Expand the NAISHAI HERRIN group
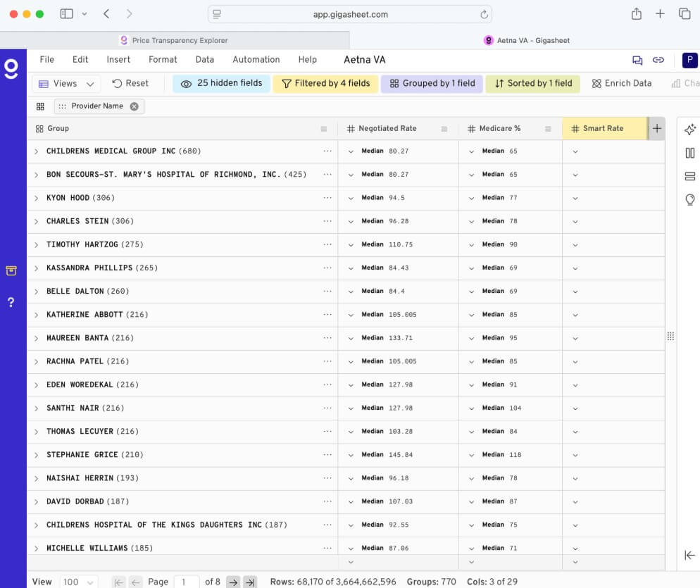The height and width of the screenshot is (588, 700). coord(36,478)
